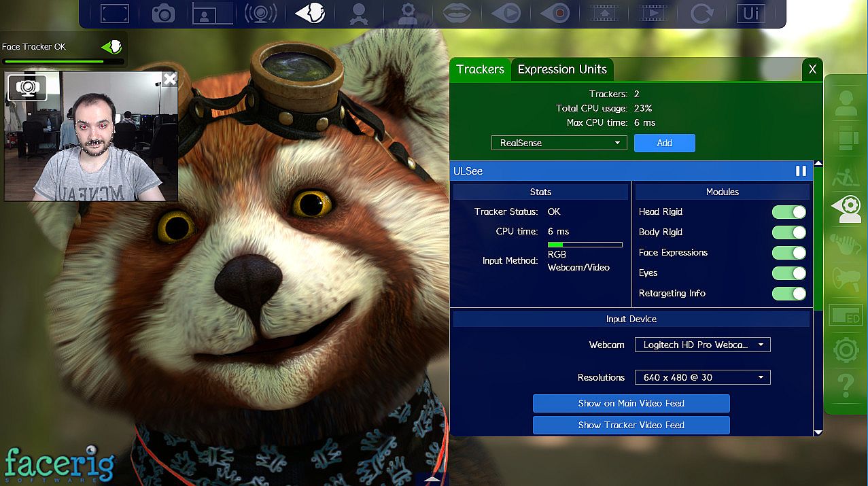Toggle the Head Rigid module switch

point(789,212)
